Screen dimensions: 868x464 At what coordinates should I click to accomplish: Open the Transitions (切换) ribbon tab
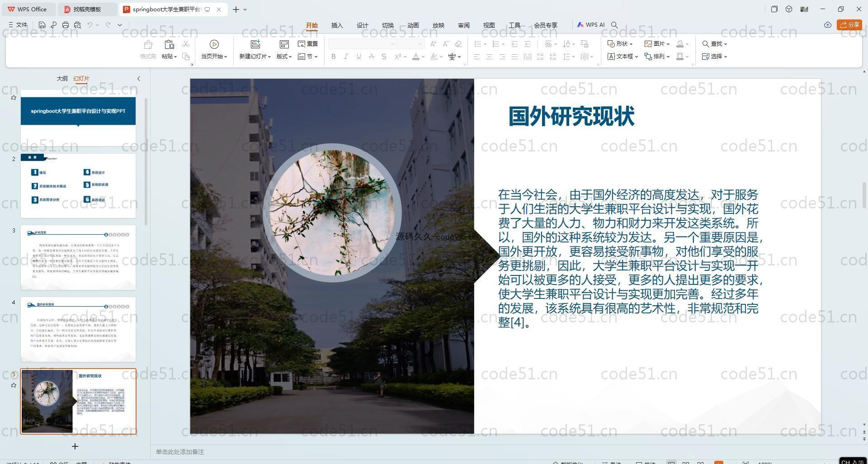387,25
